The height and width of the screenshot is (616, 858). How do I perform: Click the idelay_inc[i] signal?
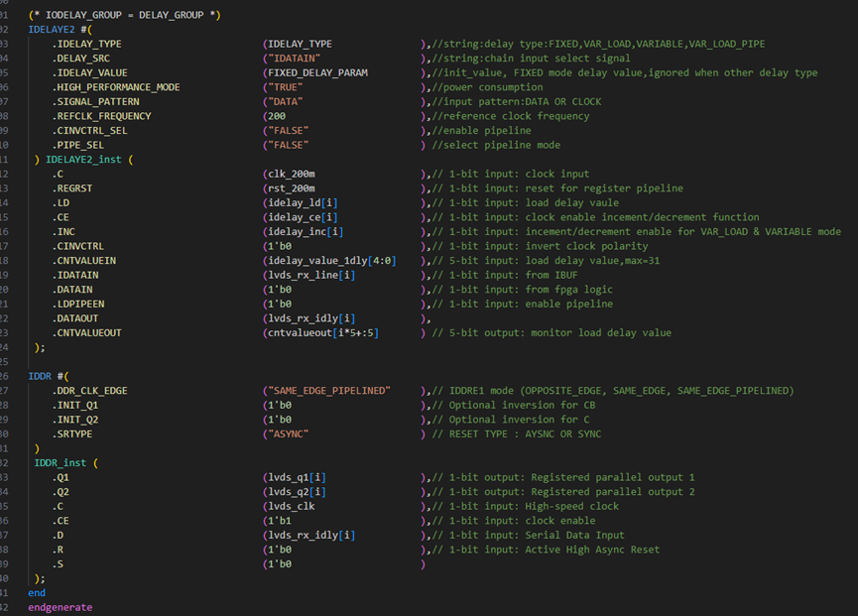(306, 232)
